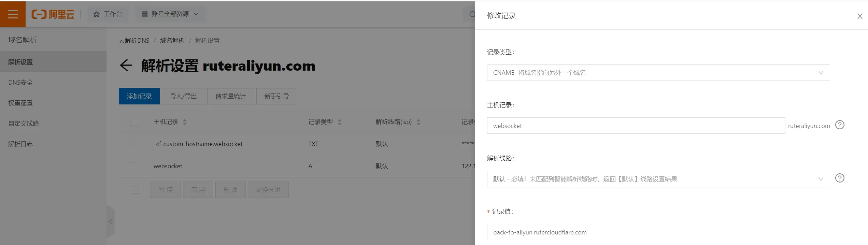Image resolution: width=868 pixels, height=245 pixels.
Task: Sort by 解析线路(isp) column arrows
Action: point(418,122)
